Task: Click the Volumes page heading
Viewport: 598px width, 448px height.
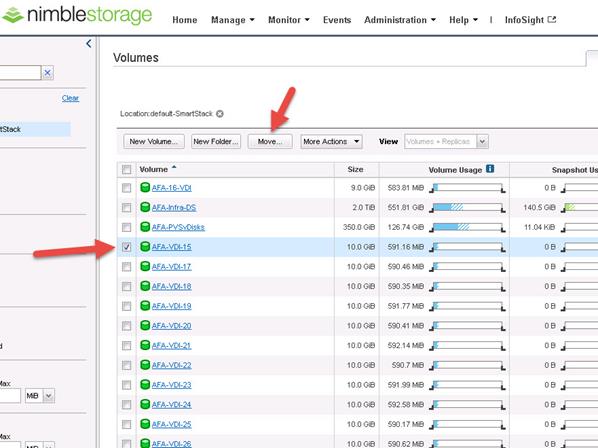Action: tap(136, 58)
